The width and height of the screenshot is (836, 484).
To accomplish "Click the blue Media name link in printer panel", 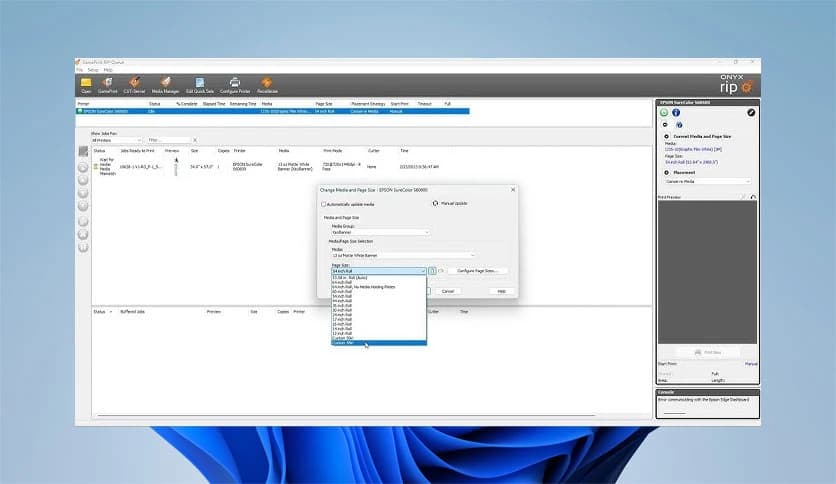I will coord(693,149).
